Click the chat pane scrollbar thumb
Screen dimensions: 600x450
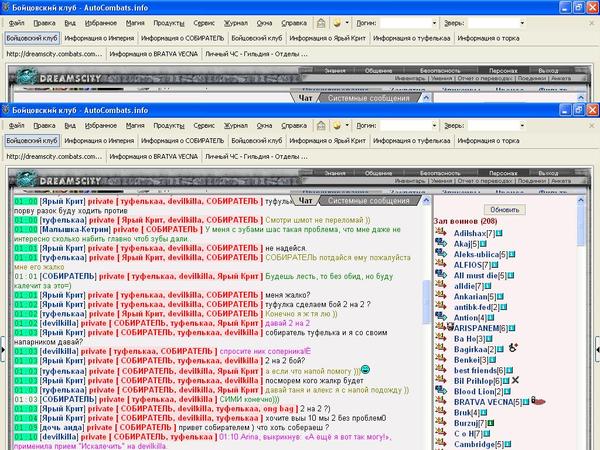(x=426, y=302)
